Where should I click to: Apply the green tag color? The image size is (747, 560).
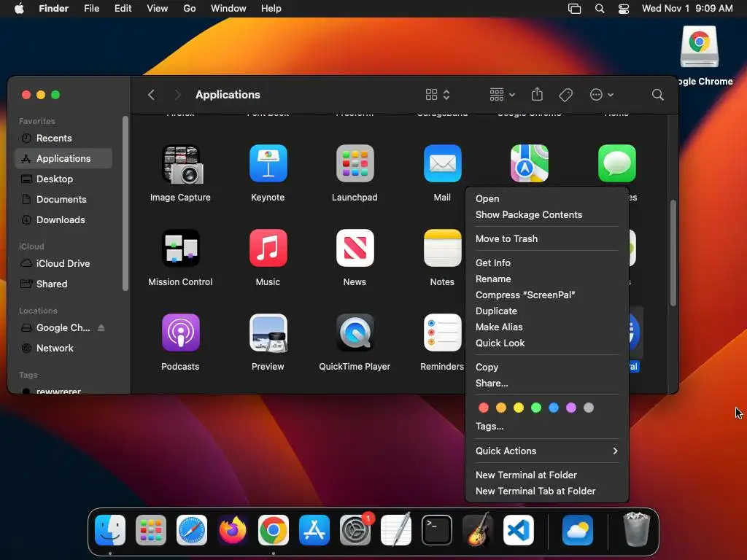pos(536,408)
